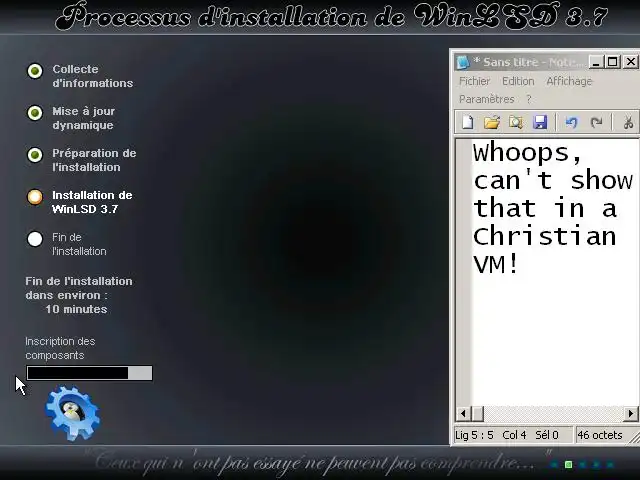Select the Fin de l'installation step indicator

click(x=35, y=239)
